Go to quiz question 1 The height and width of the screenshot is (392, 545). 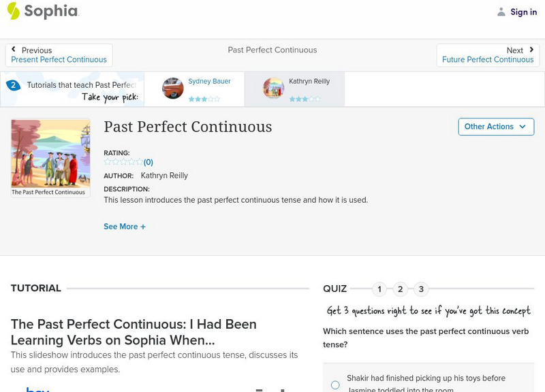coord(379,289)
